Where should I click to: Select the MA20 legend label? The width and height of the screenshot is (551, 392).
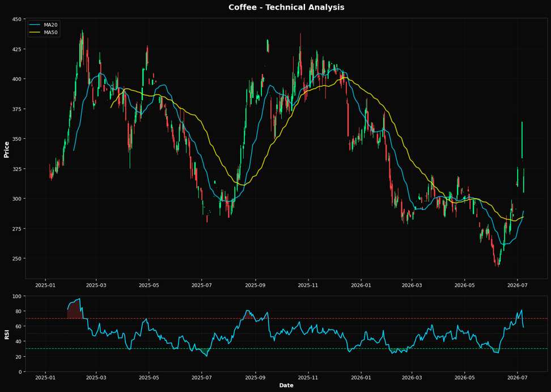(51, 25)
